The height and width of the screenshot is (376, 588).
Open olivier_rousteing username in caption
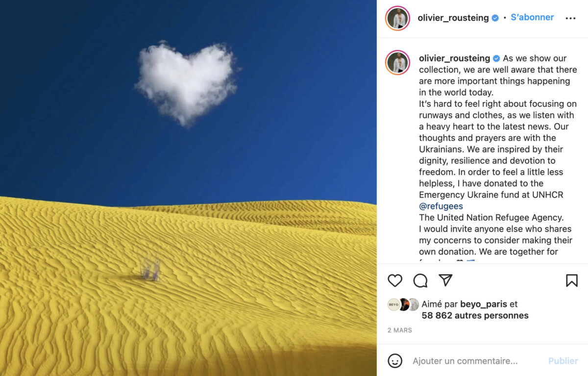[x=454, y=58]
